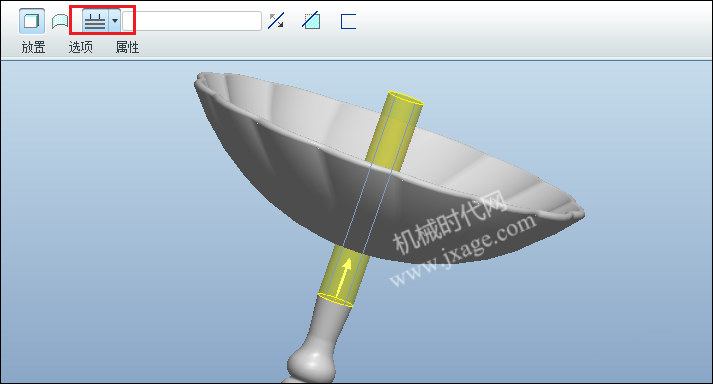Click the depth value input field
713x384 pixels.
click(x=192, y=21)
